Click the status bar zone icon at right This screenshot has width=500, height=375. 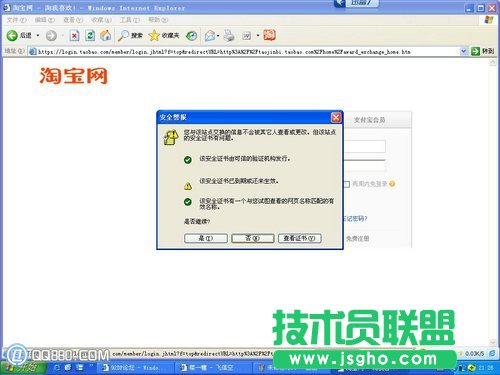click(492, 353)
